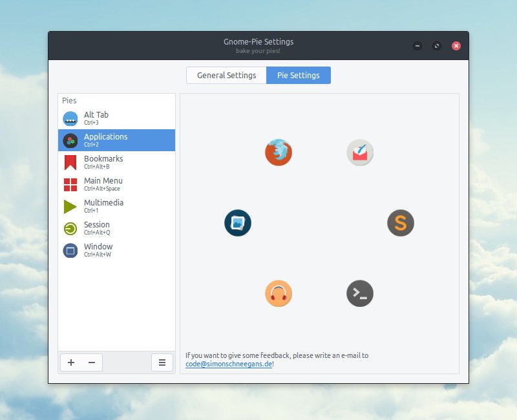
Task: Select the image viewer slice icon
Action: (x=238, y=223)
